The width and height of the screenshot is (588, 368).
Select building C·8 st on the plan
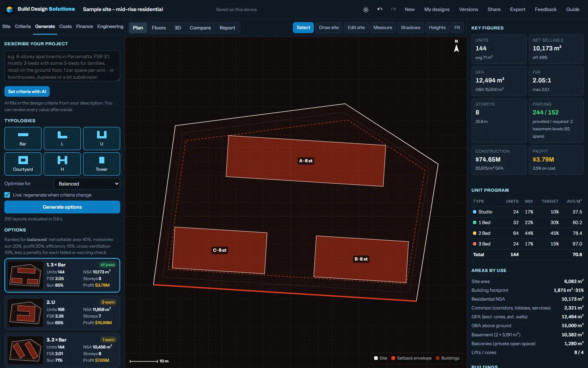(220, 250)
